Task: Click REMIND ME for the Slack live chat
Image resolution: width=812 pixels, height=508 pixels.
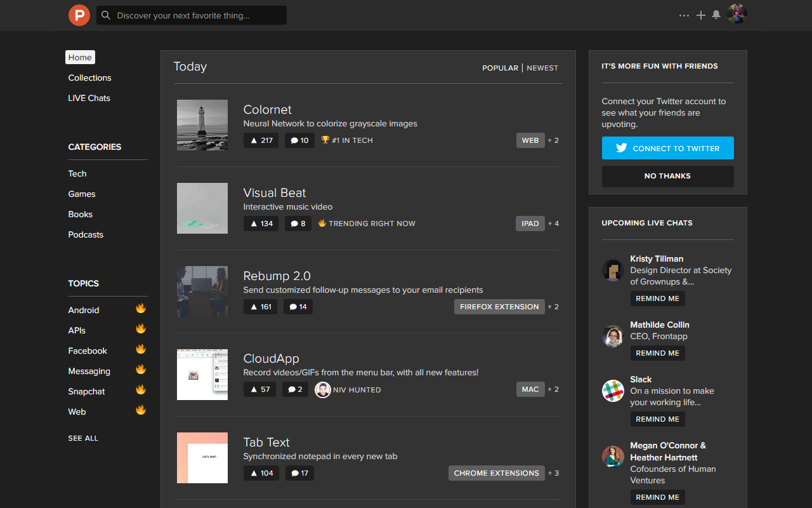Action: tap(658, 418)
